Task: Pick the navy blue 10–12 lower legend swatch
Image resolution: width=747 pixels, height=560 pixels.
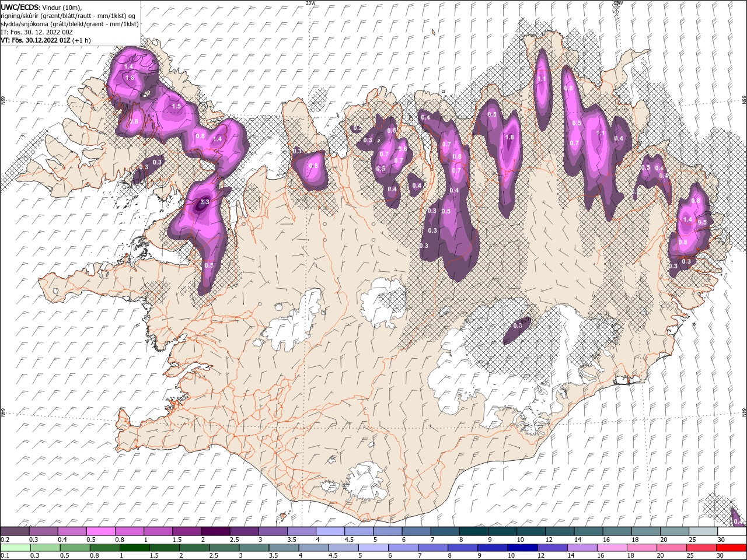Action: coord(522,547)
